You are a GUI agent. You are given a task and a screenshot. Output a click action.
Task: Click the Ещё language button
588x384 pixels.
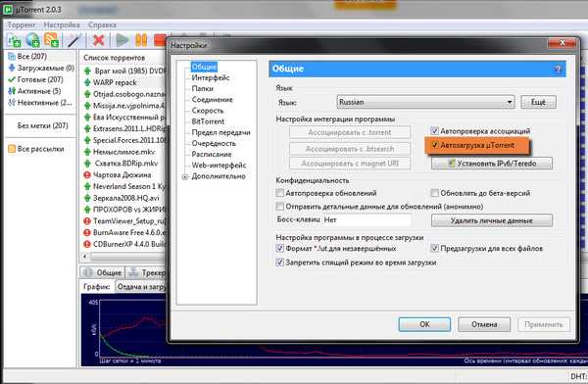pos(538,102)
